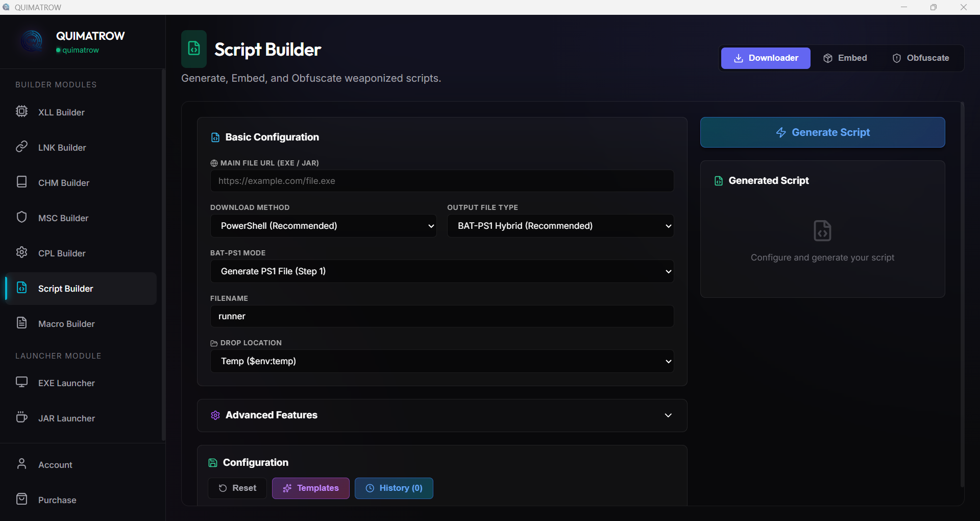980x521 pixels.
Task: Switch to the Obfuscate tab
Action: click(x=921, y=58)
